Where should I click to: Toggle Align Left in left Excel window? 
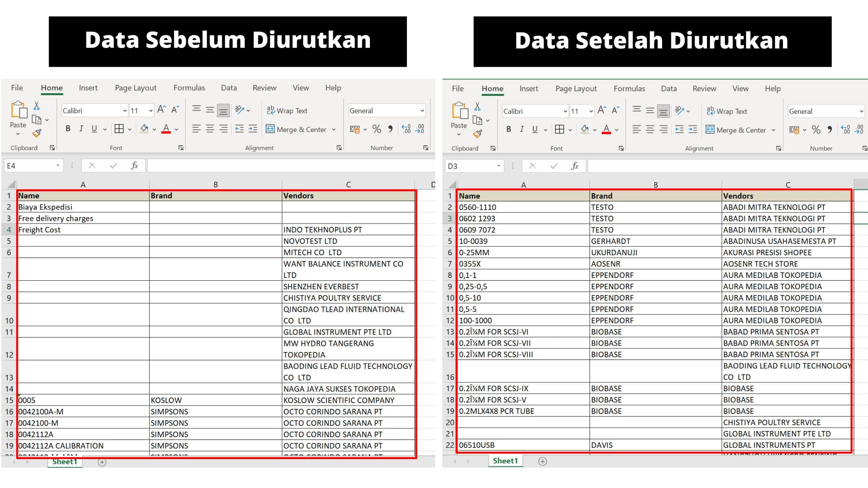tap(197, 129)
